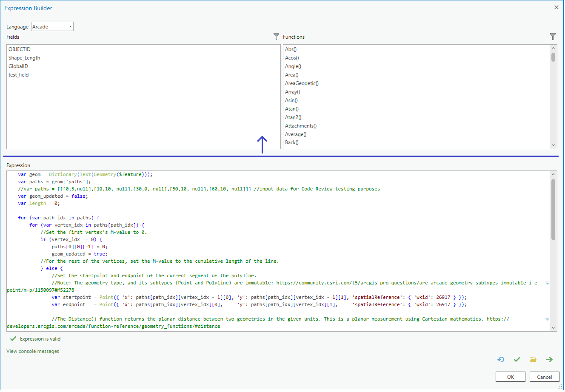Click the green Verify checkmark icon

pos(517,360)
